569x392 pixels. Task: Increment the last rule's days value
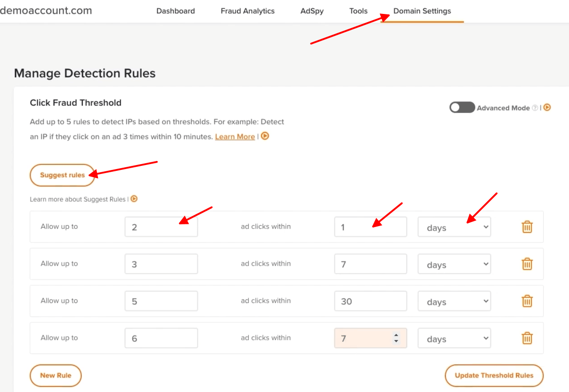pyautogui.click(x=396, y=335)
